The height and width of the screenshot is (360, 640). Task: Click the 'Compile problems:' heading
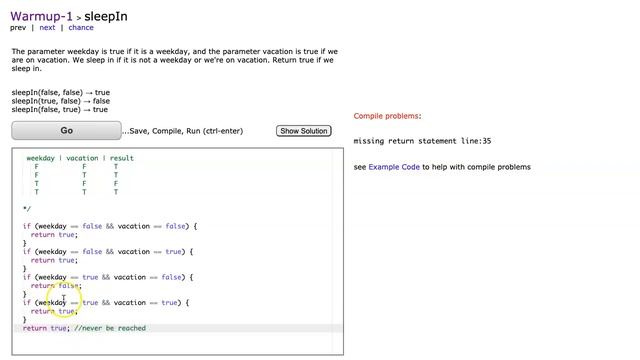pos(387,116)
